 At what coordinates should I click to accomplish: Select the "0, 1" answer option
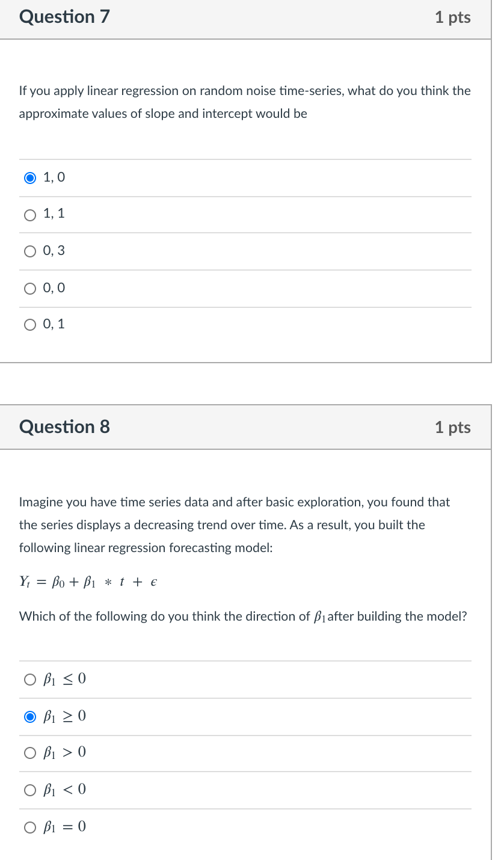point(30,325)
